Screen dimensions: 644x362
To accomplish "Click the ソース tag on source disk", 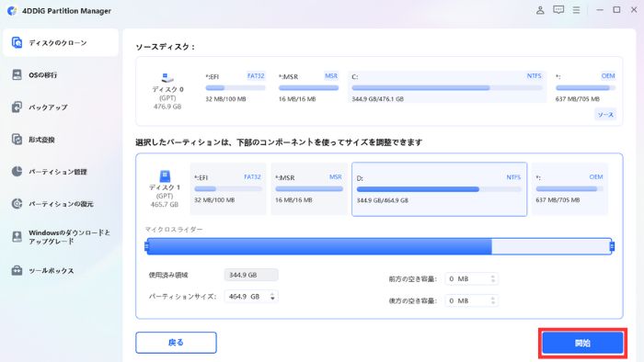I will pyautogui.click(x=605, y=114).
